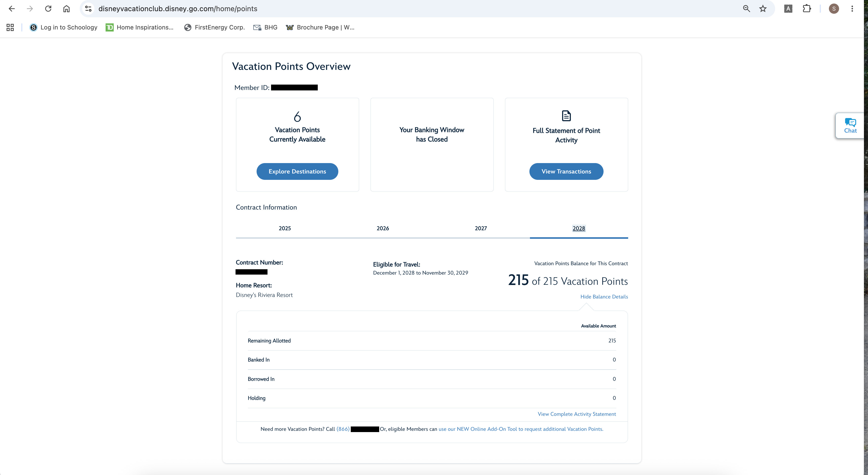This screenshot has height=475, width=868.
Task: Open the FirstEnergy Corp. bookmark
Action: click(214, 27)
